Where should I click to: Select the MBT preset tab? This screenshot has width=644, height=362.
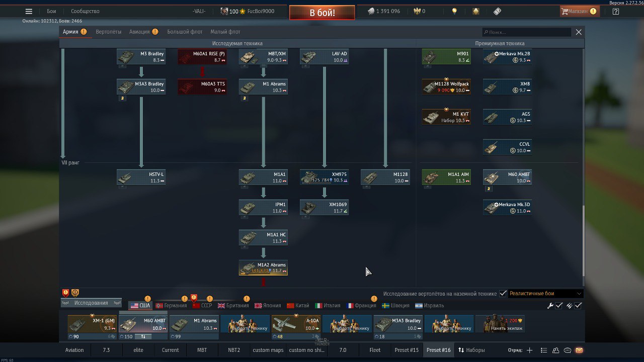click(x=202, y=350)
